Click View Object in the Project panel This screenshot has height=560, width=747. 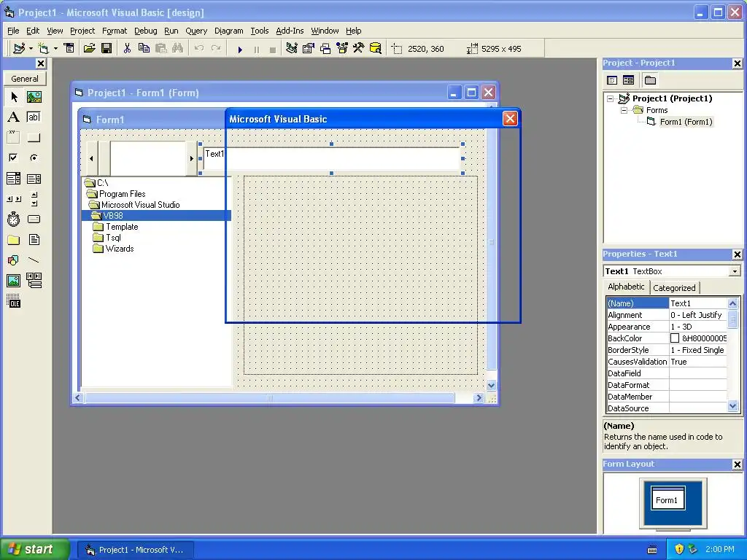628,80
